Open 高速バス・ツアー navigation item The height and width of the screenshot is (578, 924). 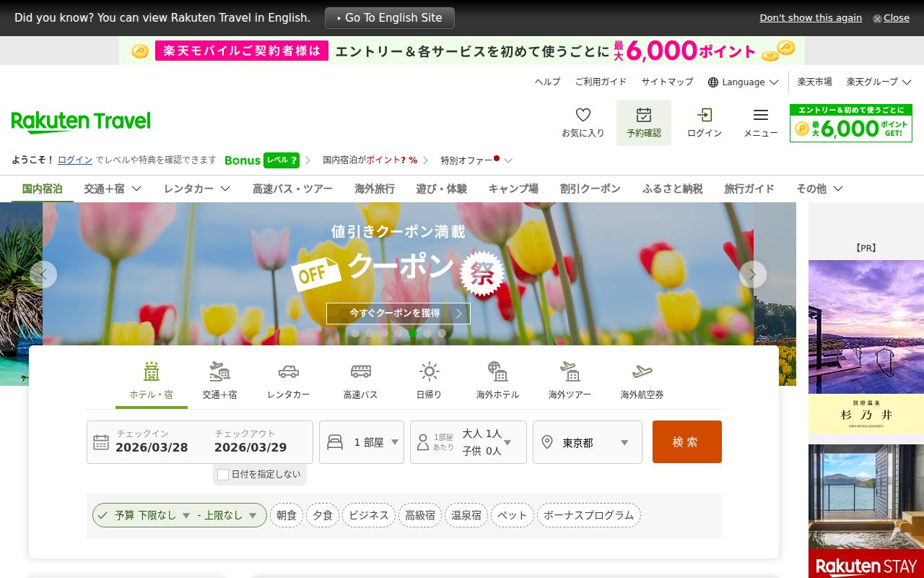[x=292, y=189]
